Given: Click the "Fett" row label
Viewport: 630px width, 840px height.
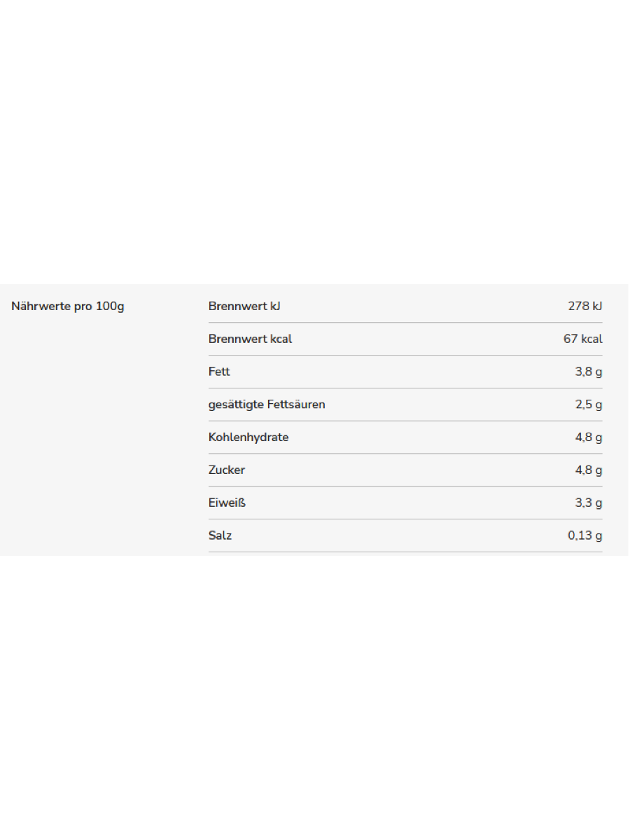Looking at the screenshot, I should (219, 372).
